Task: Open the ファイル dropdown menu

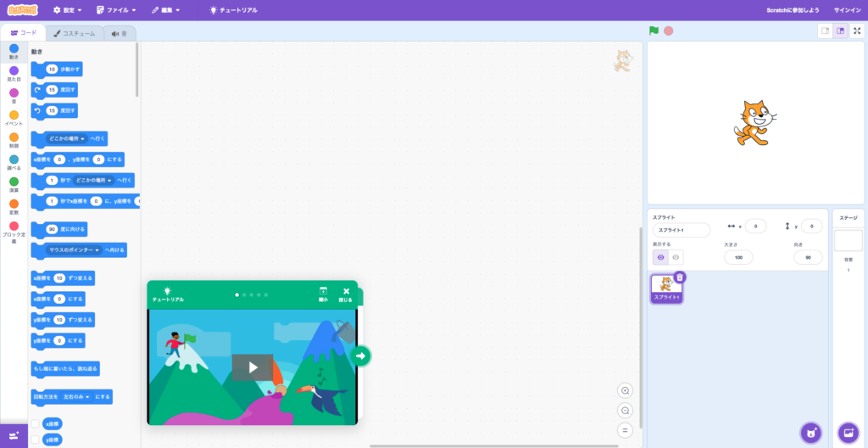Action: pyautogui.click(x=116, y=10)
